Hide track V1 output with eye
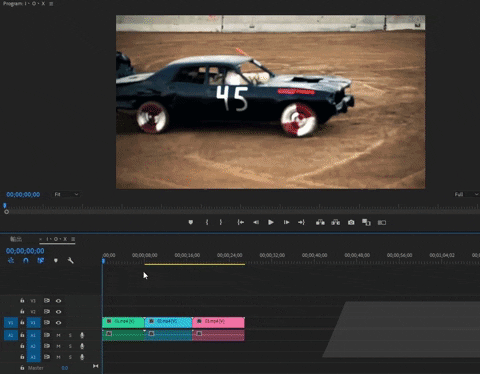The image size is (480, 374). pos(58,323)
